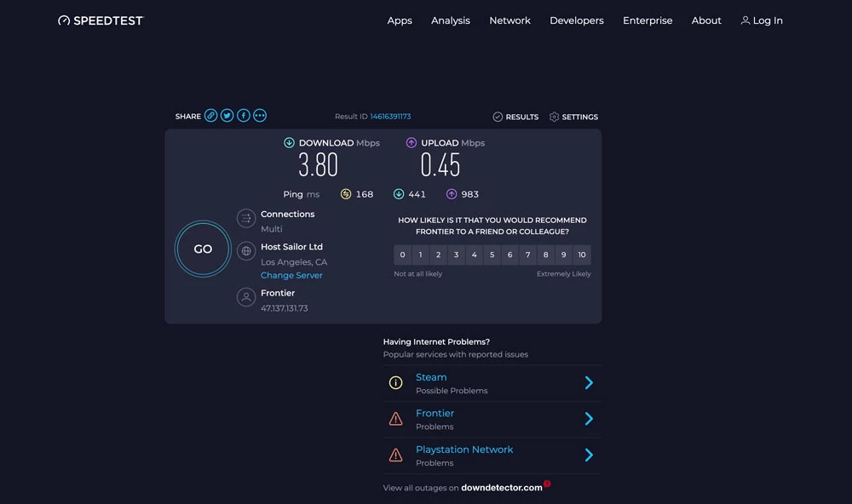Click Log In

762,20
